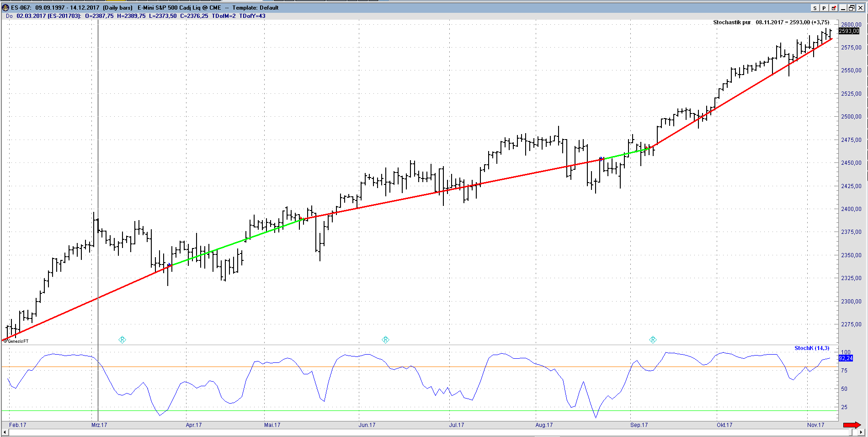Minimize the ES-067 chart window
This screenshot has width=868, height=437.
[x=843, y=8]
